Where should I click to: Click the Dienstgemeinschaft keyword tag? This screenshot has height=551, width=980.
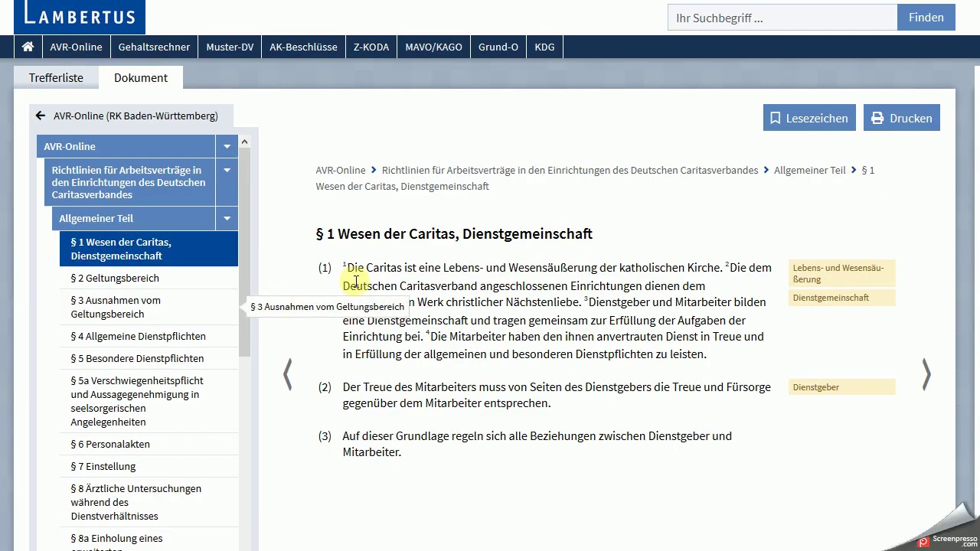[x=841, y=298]
